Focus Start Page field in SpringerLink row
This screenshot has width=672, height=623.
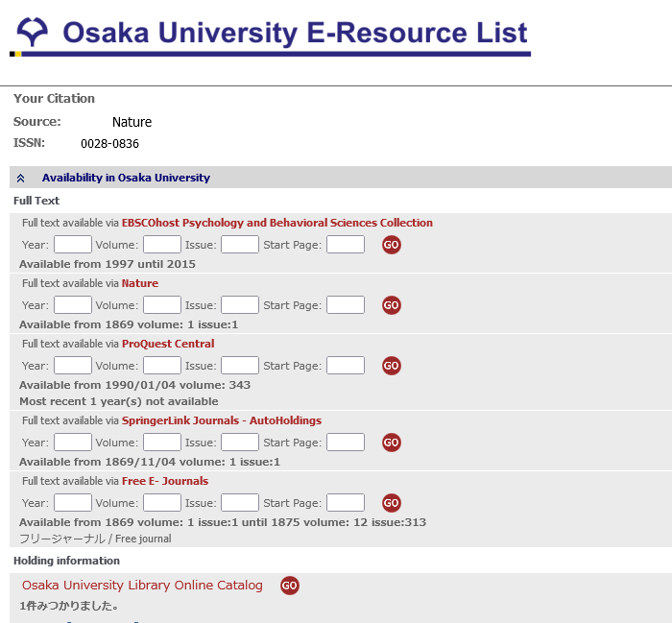click(346, 442)
